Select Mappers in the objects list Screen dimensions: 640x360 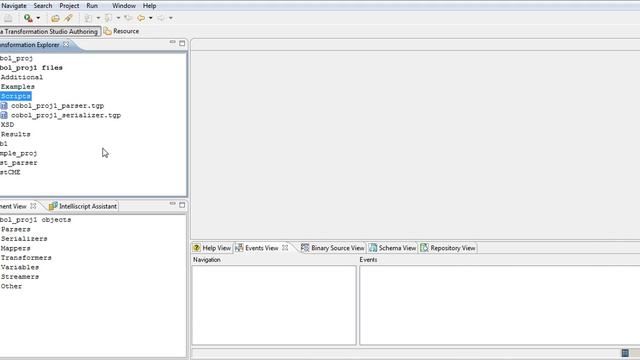coord(16,248)
